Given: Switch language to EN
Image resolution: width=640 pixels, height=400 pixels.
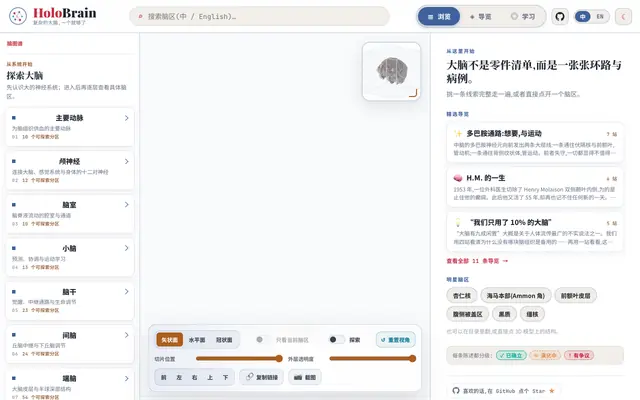Looking at the screenshot, I should (600, 17).
